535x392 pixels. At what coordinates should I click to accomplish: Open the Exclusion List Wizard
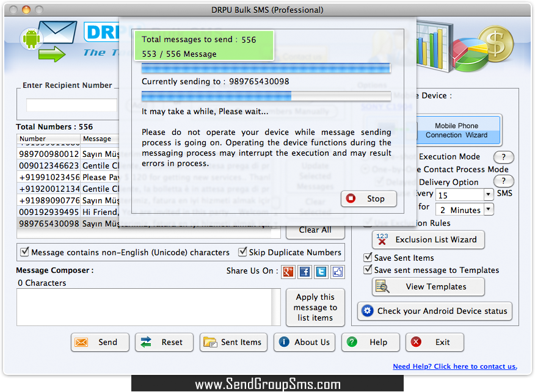(x=428, y=239)
